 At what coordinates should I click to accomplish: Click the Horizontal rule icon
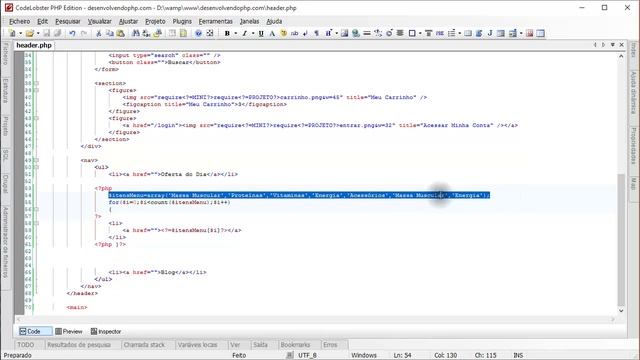coord(367,33)
